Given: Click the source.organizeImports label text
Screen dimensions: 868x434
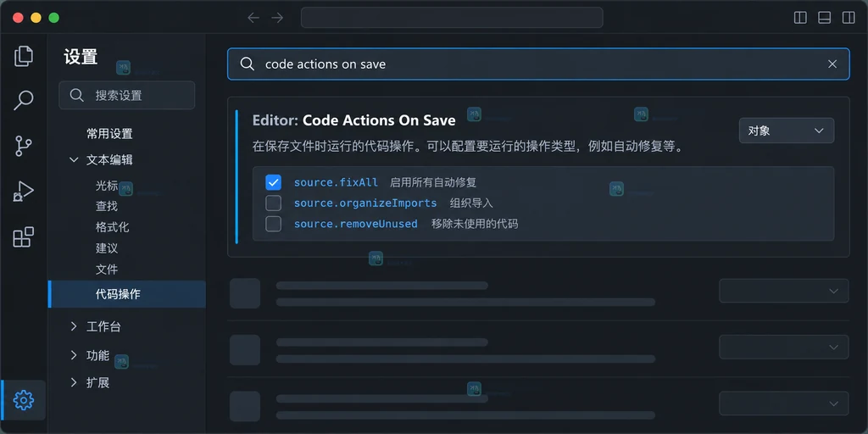Looking at the screenshot, I should click(365, 203).
